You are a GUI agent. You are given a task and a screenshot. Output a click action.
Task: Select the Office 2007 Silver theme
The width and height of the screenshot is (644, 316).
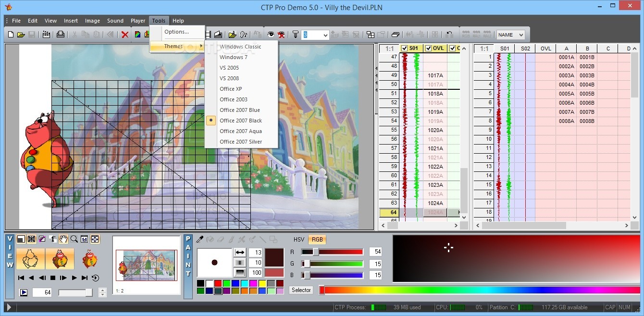pyautogui.click(x=241, y=142)
